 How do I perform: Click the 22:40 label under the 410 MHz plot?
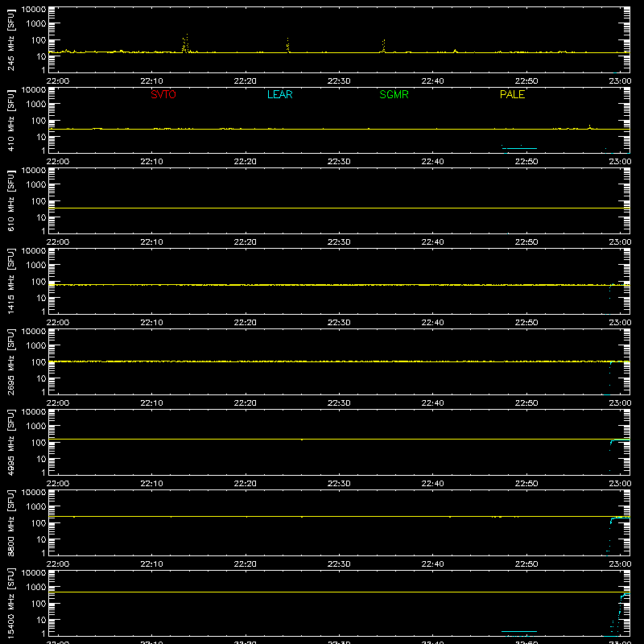tap(432, 162)
